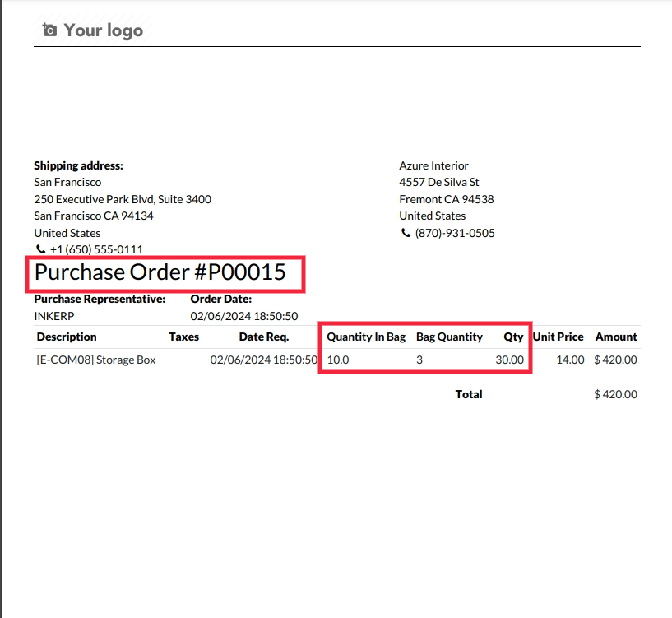Select the product "[E-COM08] Storage Box"
672x618 pixels.
click(x=96, y=360)
